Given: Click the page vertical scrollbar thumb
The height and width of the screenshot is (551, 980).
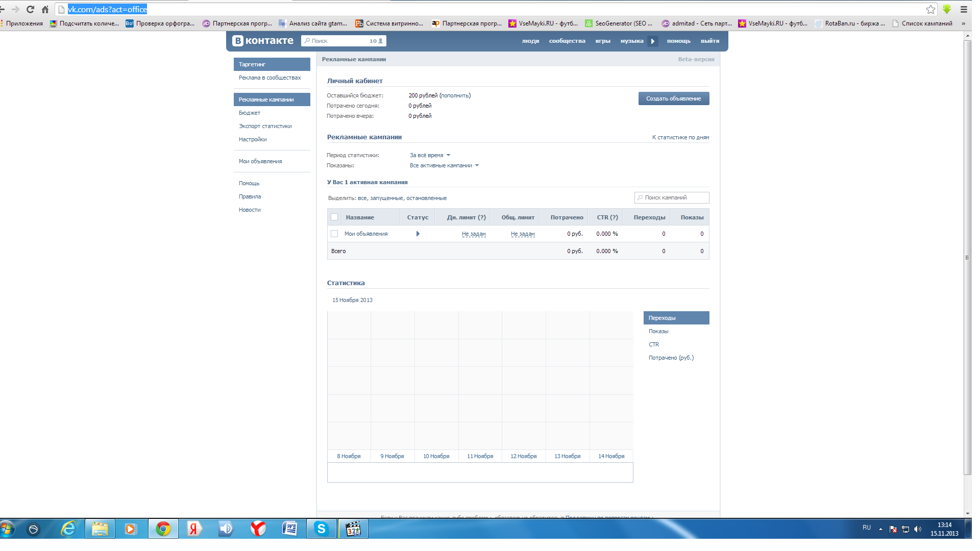Looking at the screenshot, I should click(967, 258).
